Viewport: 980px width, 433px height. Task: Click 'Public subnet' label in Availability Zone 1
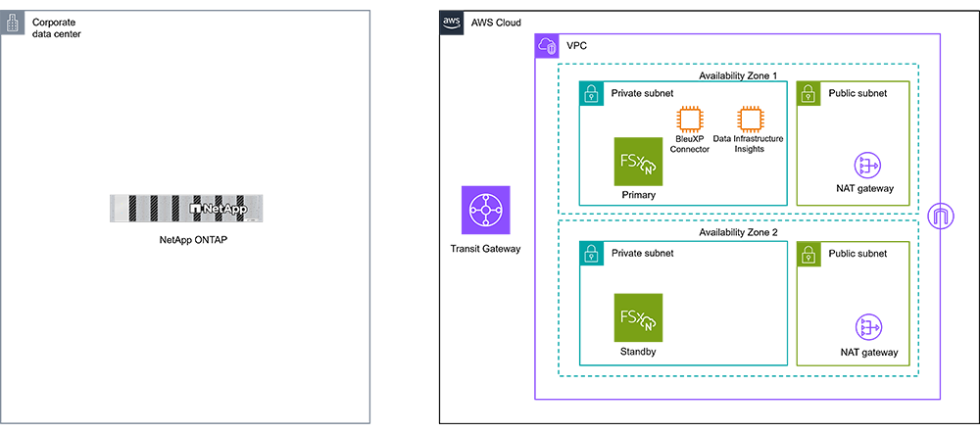coord(857,93)
